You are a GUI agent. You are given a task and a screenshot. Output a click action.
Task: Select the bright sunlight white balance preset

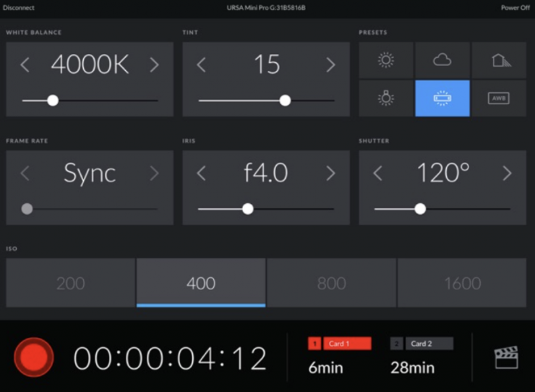click(x=386, y=60)
